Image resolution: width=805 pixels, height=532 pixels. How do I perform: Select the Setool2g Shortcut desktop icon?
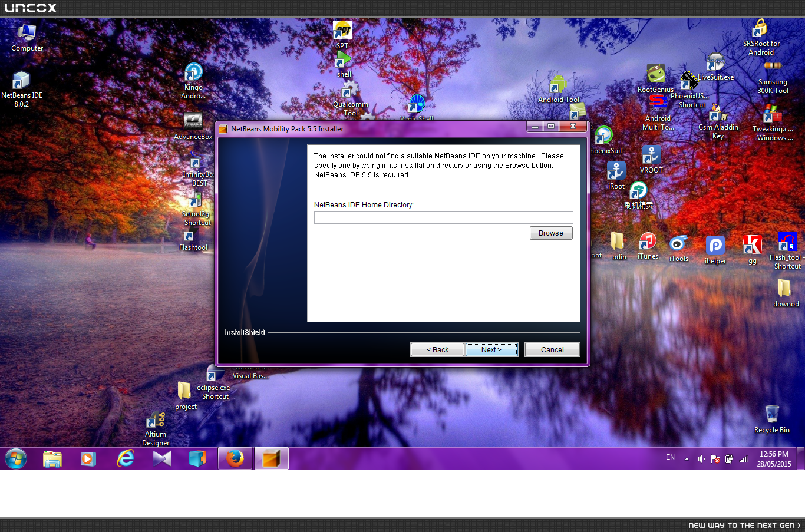(x=197, y=210)
